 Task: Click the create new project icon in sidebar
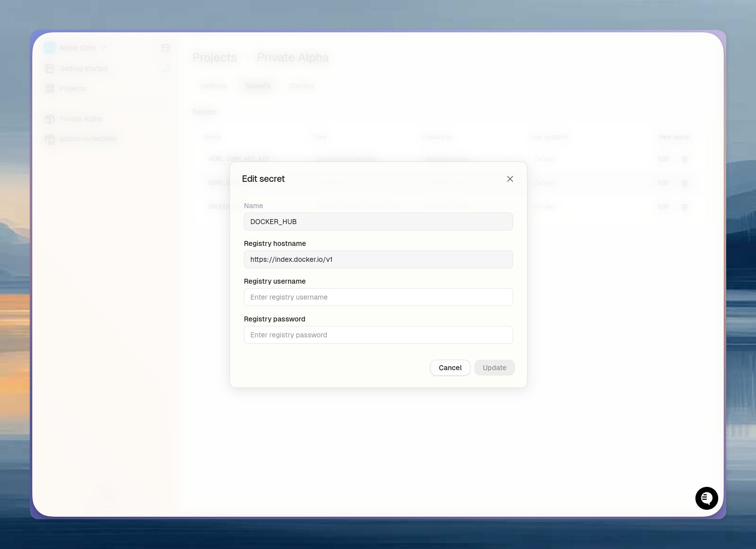pyautogui.click(x=165, y=48)
